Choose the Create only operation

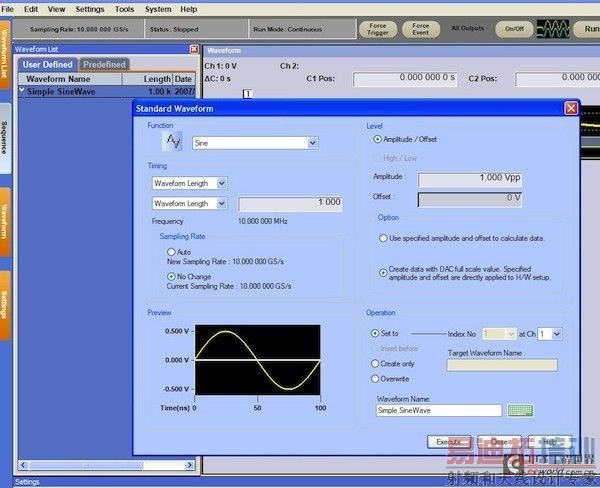pos(375,364)
